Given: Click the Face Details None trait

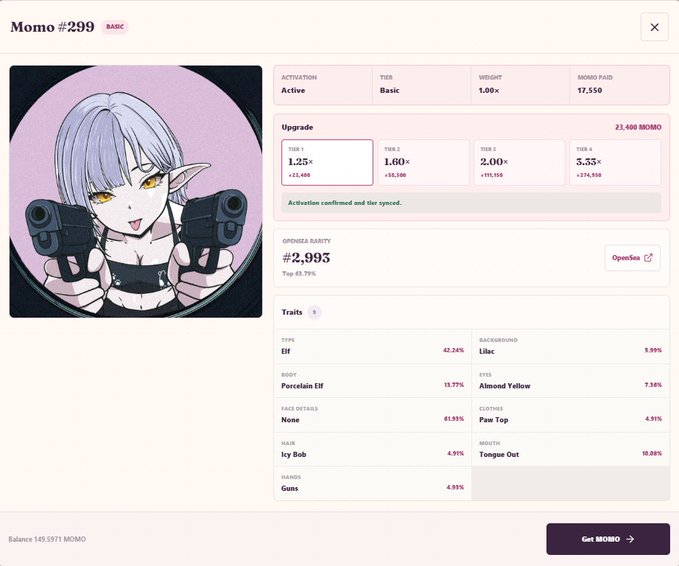Looking at the screenshot, I should 372,415.
